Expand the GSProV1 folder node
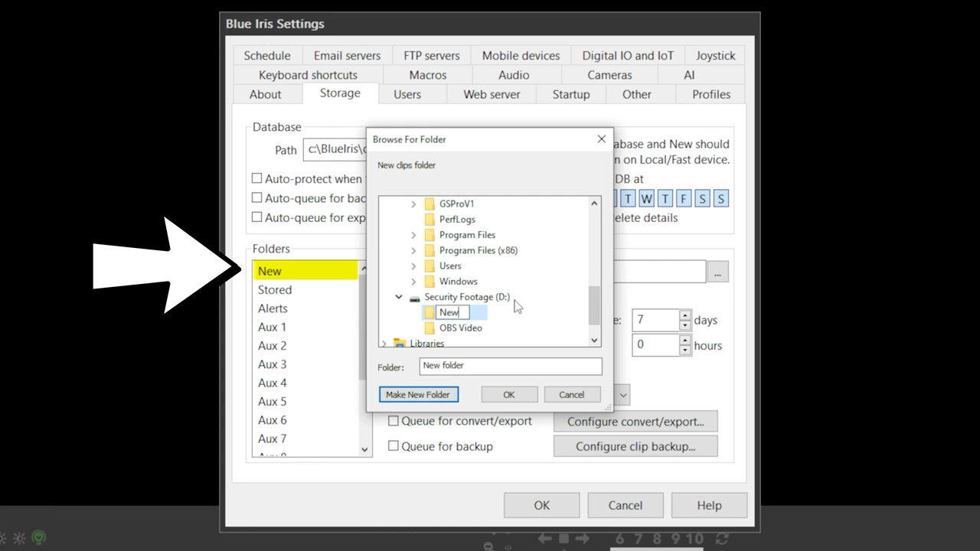This screenshot has height=551, width=980. pyautogui.click(x=413, y=204)
